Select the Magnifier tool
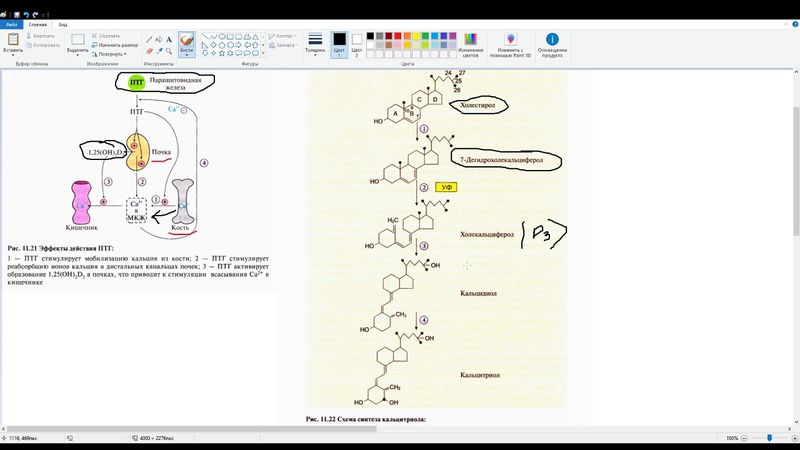 169,50
